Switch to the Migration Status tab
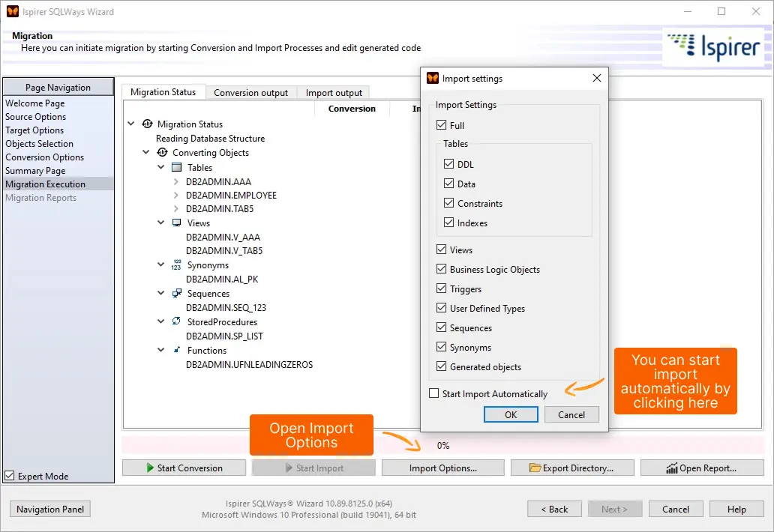This screenshot has height=532, width=774. (x=163, y=92)
